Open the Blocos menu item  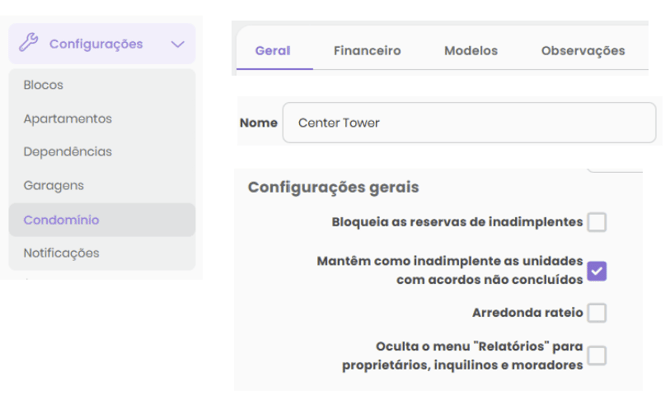point(43,85)
